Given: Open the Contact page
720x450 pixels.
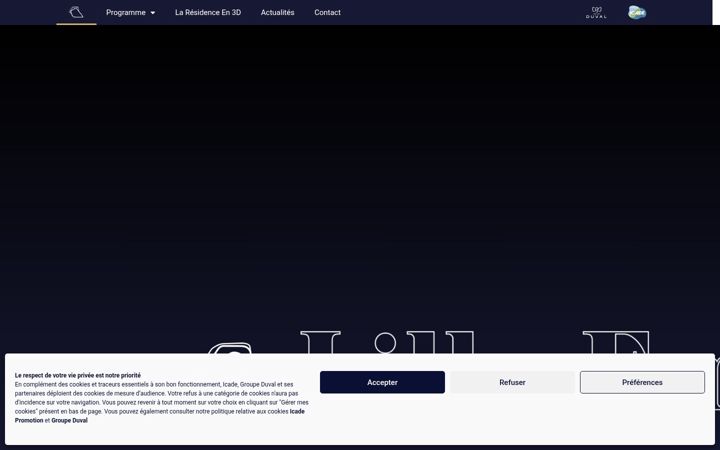Looking at the screenshot, I should click(327, 12).
